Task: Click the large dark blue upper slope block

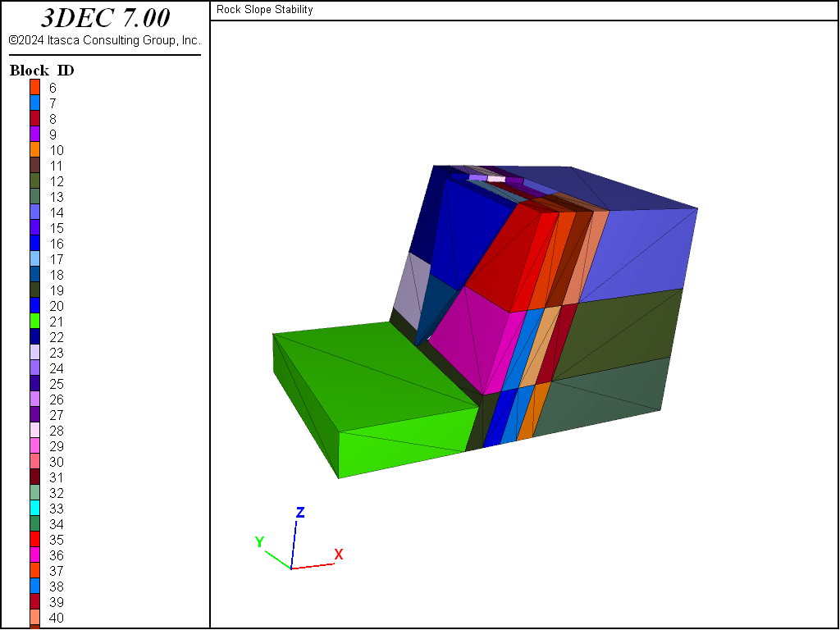Action: pos(468,231)
